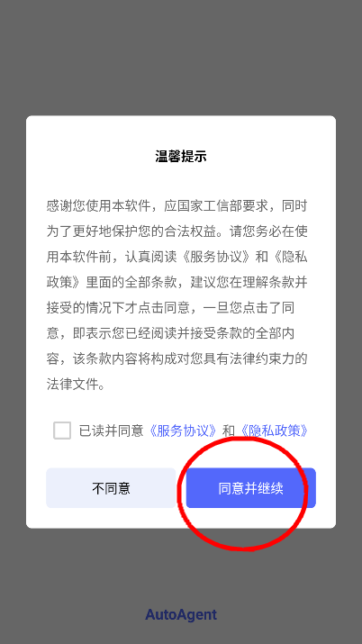View privacy policy link after 和
The image size is (362, 644).
[x=275, y=431]
